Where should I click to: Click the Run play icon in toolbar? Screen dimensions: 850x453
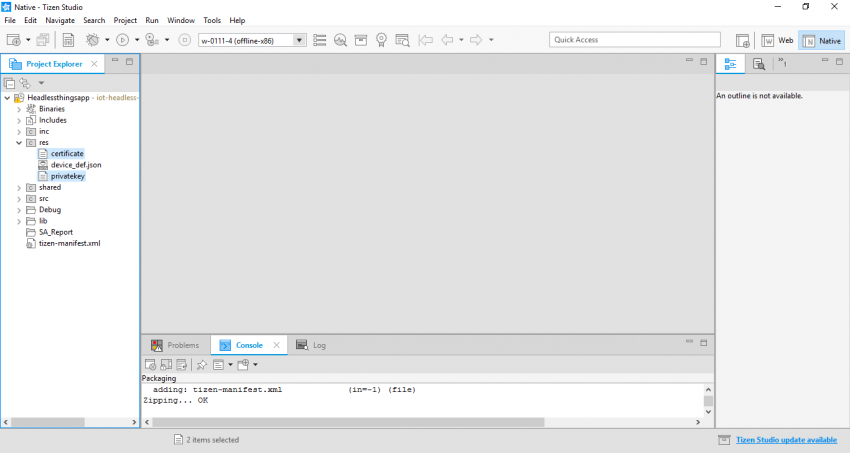point(123,40)
